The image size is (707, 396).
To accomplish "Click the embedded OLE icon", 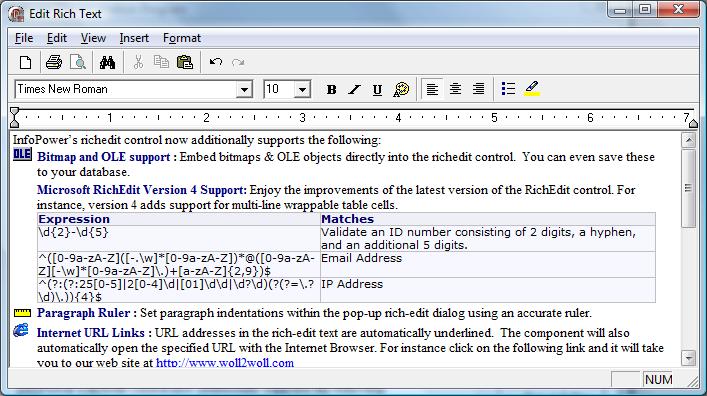I will click(x=22, y=154).
